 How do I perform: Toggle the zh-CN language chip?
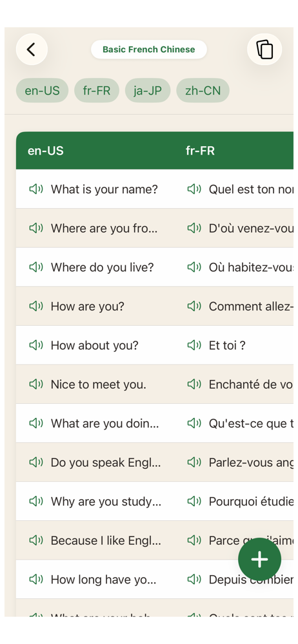(203, 90)
